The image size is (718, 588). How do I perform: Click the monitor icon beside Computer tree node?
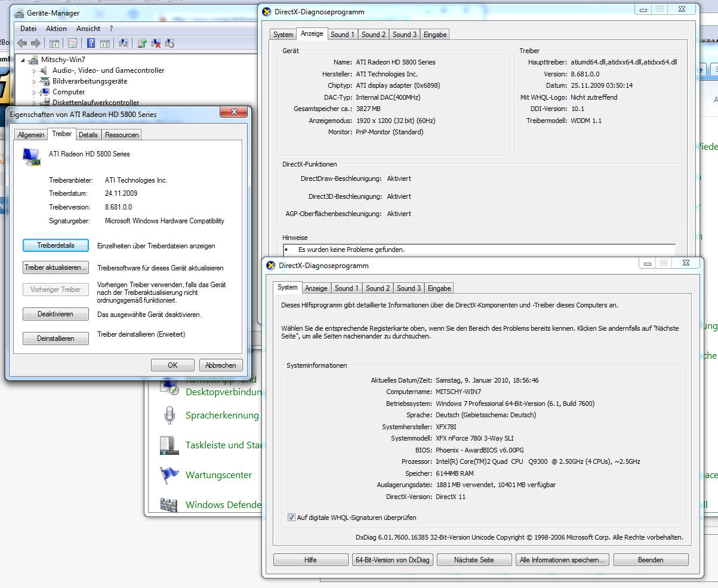click(45, 92)
